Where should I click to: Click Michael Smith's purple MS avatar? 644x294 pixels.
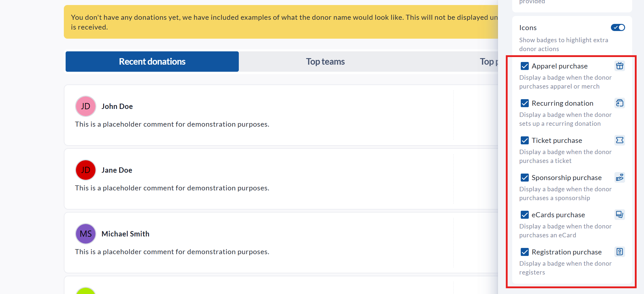point(86,234)
